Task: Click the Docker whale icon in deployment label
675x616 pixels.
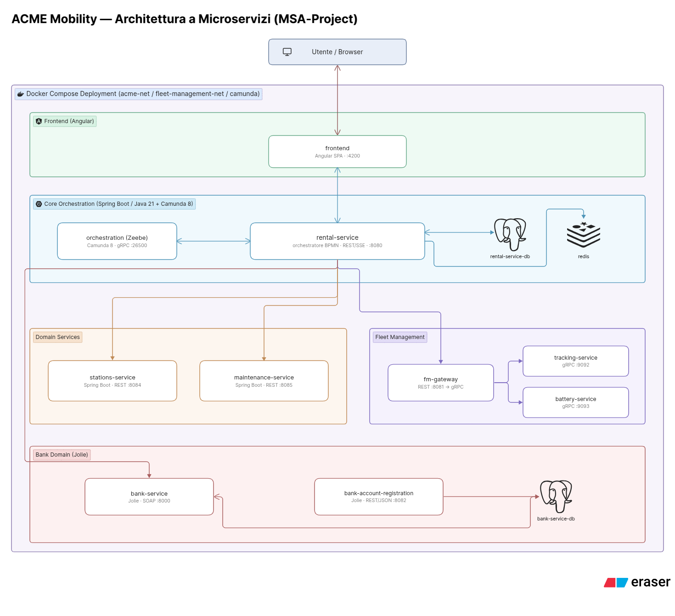Action: pyautogui.click(x=20, y=94)
